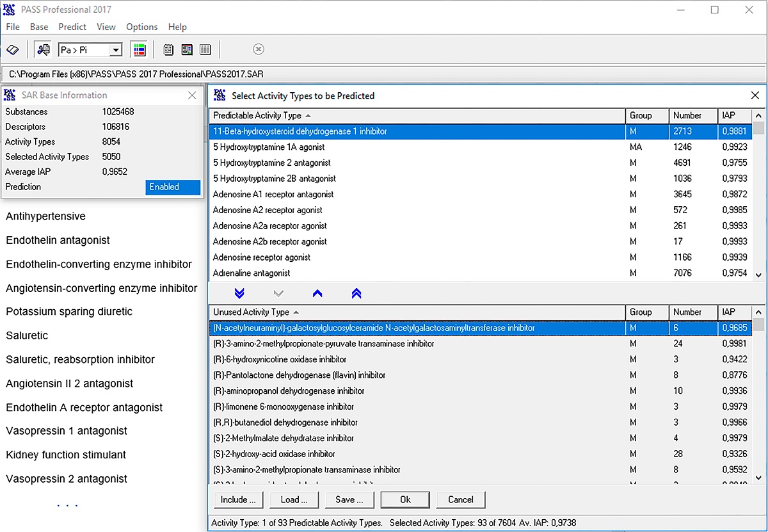Select the Adenosine A1 receptor antagonist row
The image size is (768, 532).
[481, 194]
